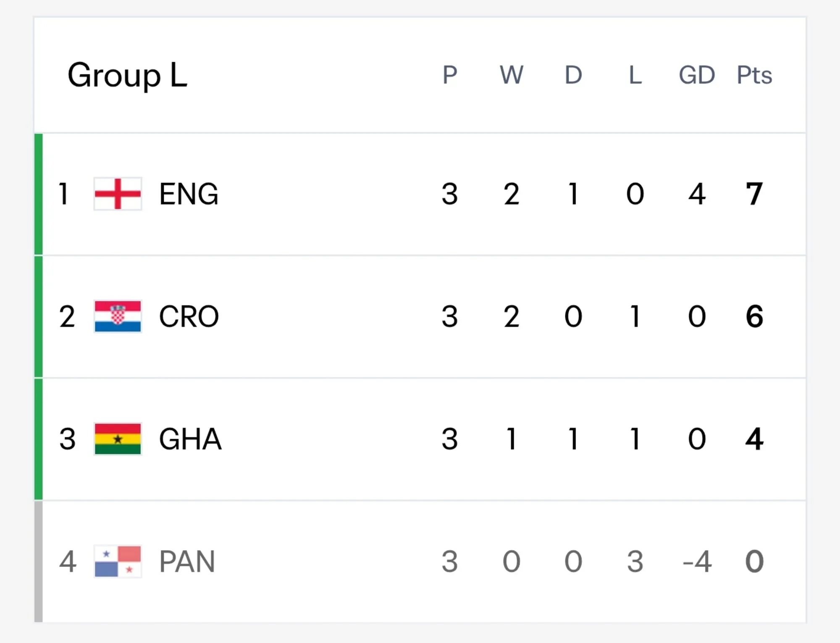This screenshot has height=643, width=840.
Task: Click the Panama flag icon
Action: (x=118, y=561)
